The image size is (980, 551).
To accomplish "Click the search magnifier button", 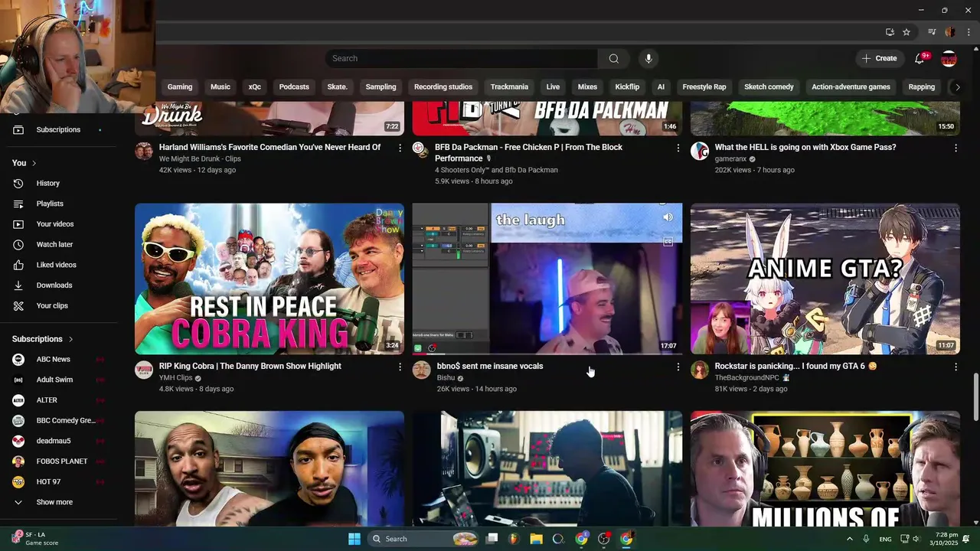I will (x=613, y=58).
